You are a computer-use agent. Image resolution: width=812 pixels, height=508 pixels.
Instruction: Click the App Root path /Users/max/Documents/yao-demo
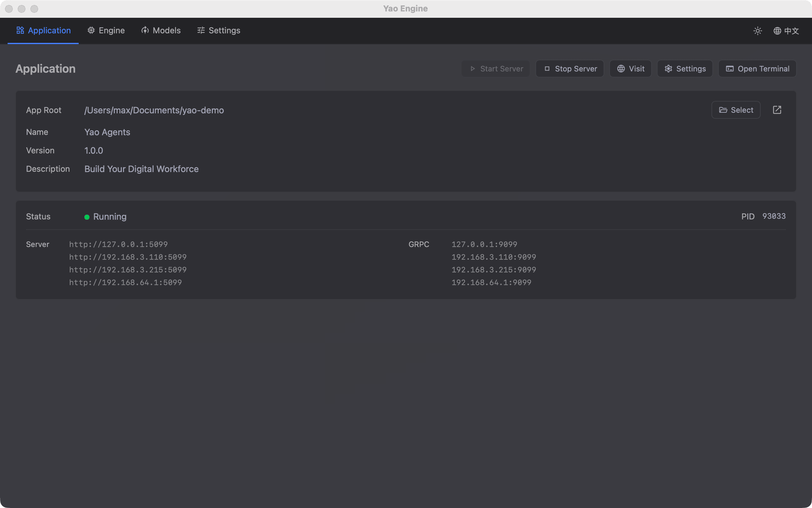coord(154,110)
